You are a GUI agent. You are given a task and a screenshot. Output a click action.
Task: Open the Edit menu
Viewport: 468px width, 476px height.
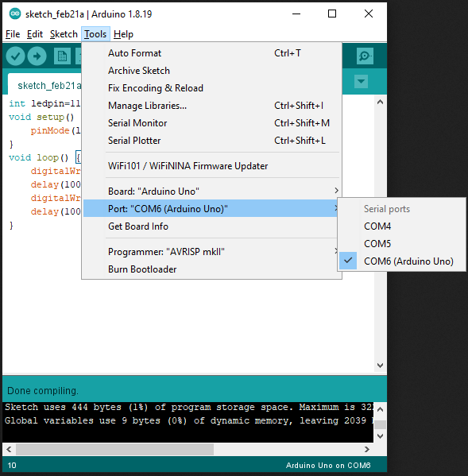point(35,34)
